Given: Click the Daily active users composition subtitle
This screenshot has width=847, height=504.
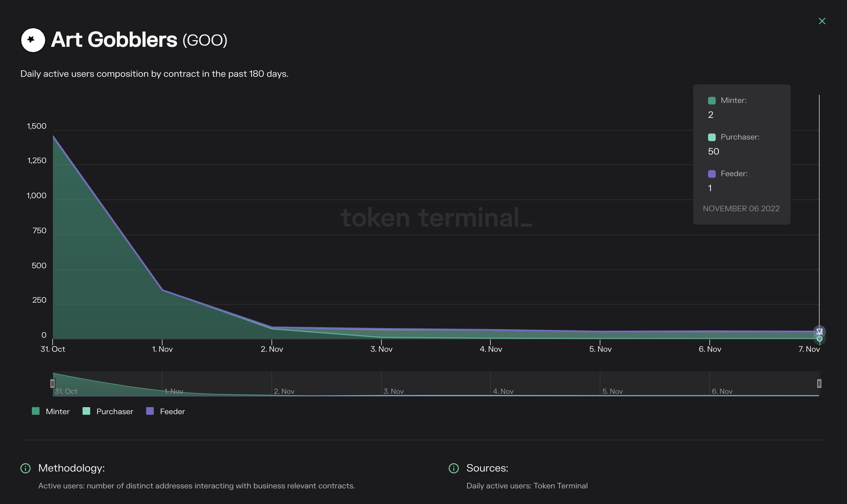Looking at the screenshot, I should pyautogui.click(x=155, y=74).
